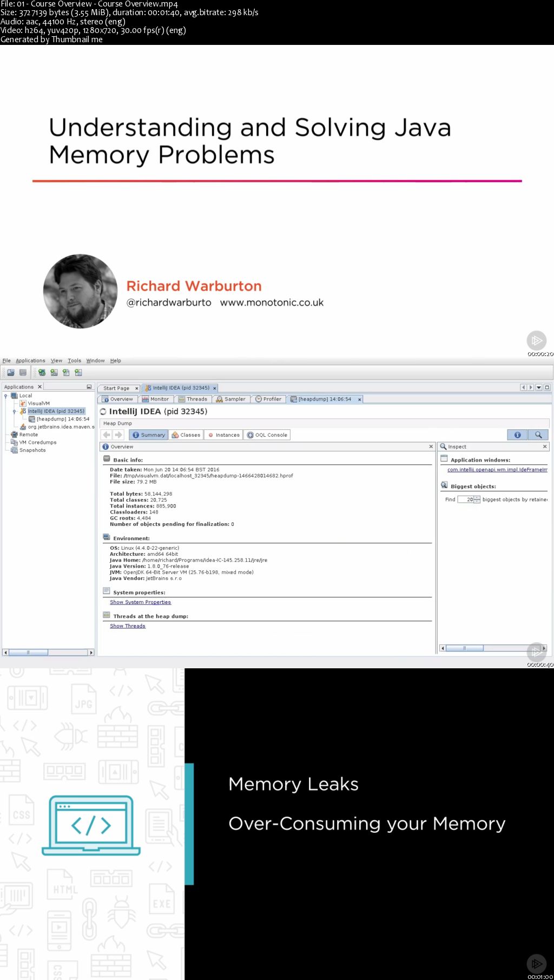Click the heap dump back arrow
554x980 pixels.
[107, 435]
